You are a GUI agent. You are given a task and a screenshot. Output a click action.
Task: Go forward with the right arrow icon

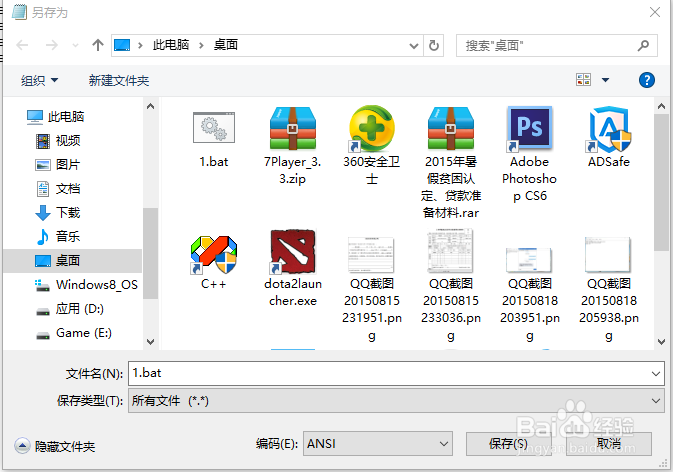(x=52, y=45)
